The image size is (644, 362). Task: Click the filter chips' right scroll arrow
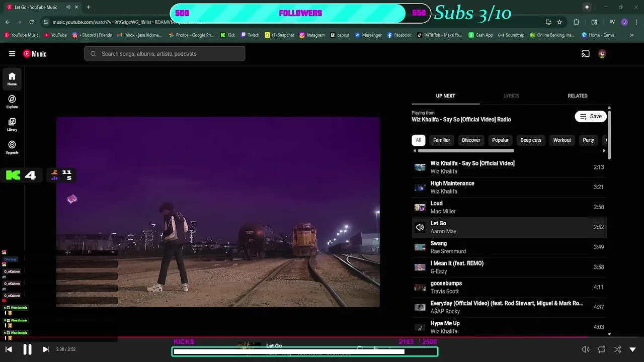(604, 150)
